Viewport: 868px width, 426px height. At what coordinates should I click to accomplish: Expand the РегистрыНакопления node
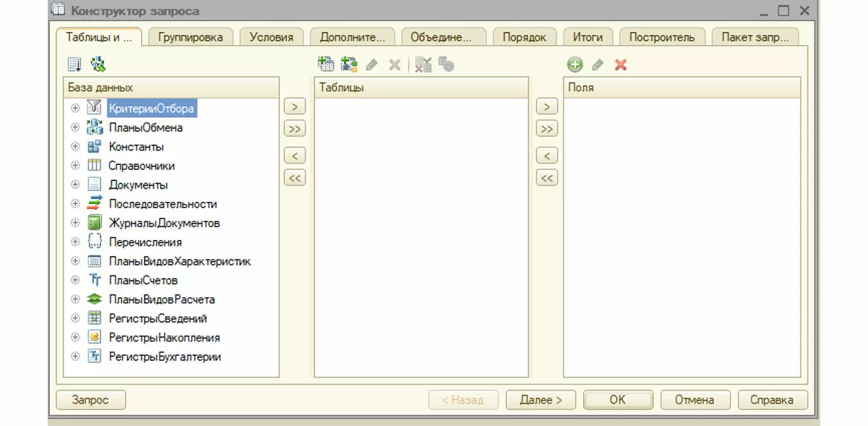click(x=75, y=338)
